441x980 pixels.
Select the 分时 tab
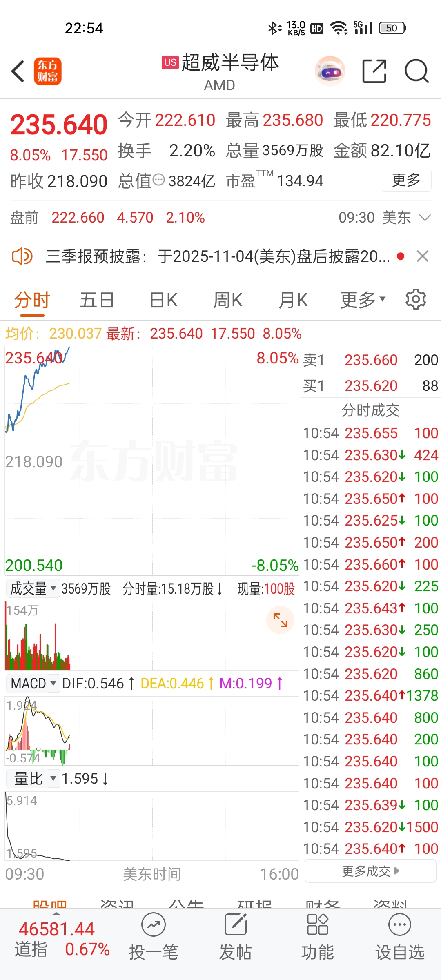pyautogui.click(x=32, y=300)
